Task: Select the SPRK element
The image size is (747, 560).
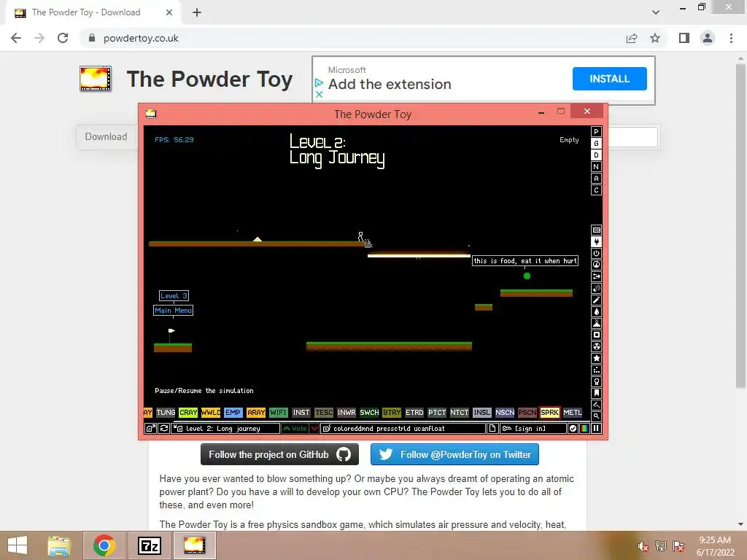Action: pyautogui.click(x=550, y=413)
